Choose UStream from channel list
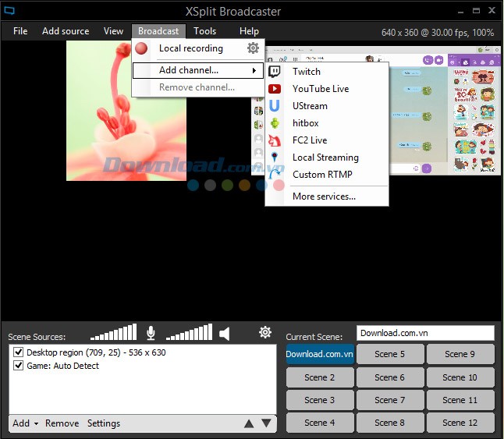The width and height of the screenshot is (504, 439). (x=327, y=105)
